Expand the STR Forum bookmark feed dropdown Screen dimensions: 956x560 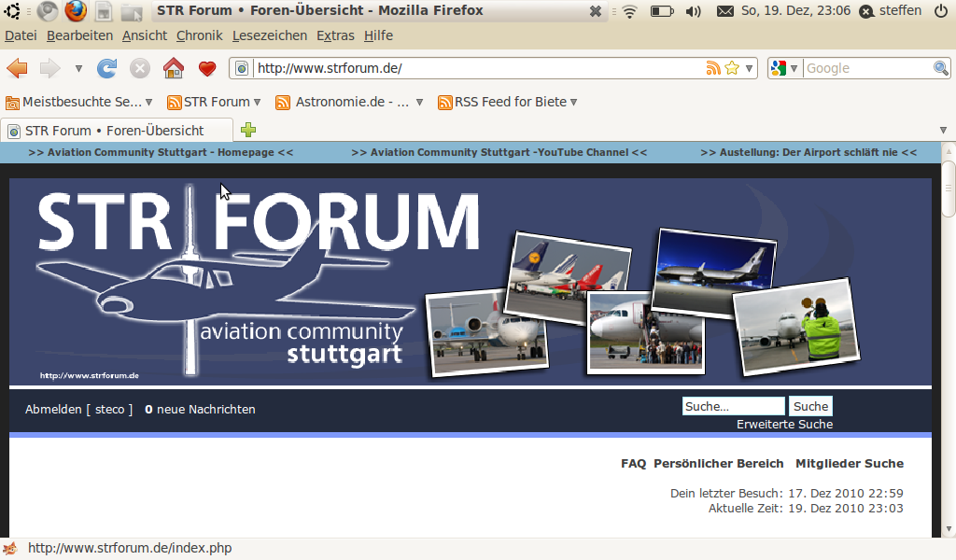(257, 102)
